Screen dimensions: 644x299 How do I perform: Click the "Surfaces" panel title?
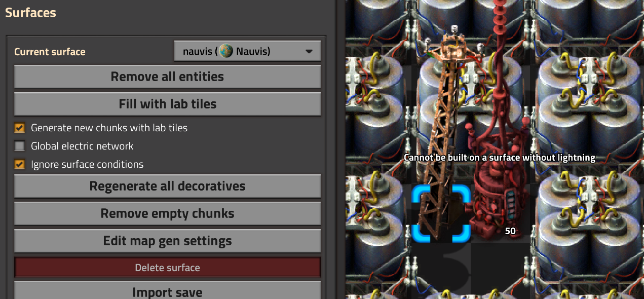point(30,13)
